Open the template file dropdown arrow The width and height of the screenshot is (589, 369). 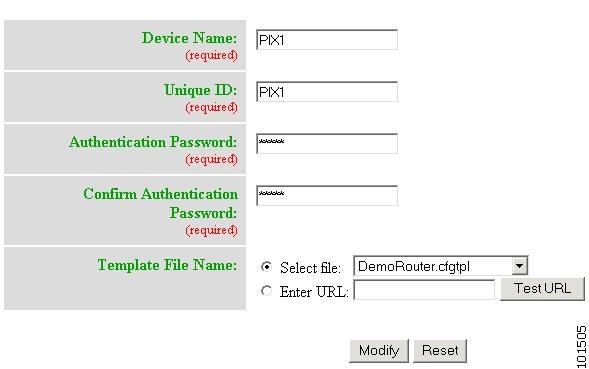pyautogui.click(x=520, y=266)
